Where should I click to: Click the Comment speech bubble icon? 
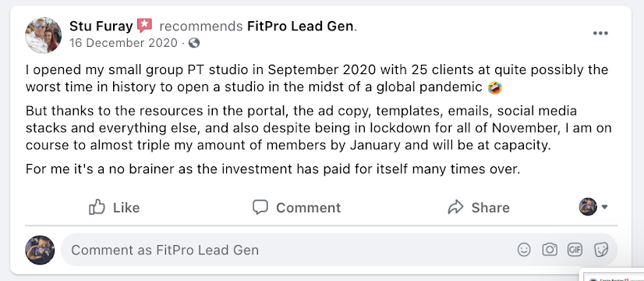260,207
